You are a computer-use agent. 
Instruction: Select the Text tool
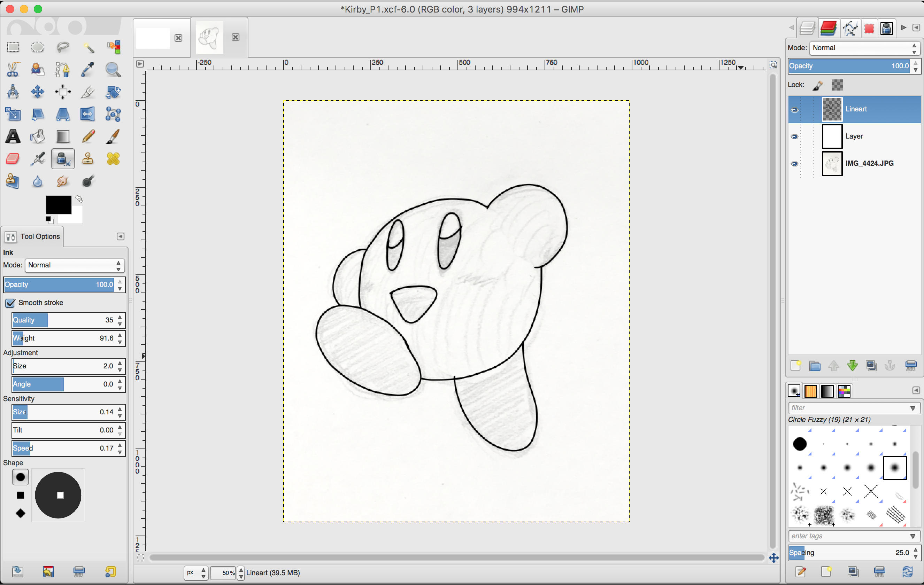[13, 136]
